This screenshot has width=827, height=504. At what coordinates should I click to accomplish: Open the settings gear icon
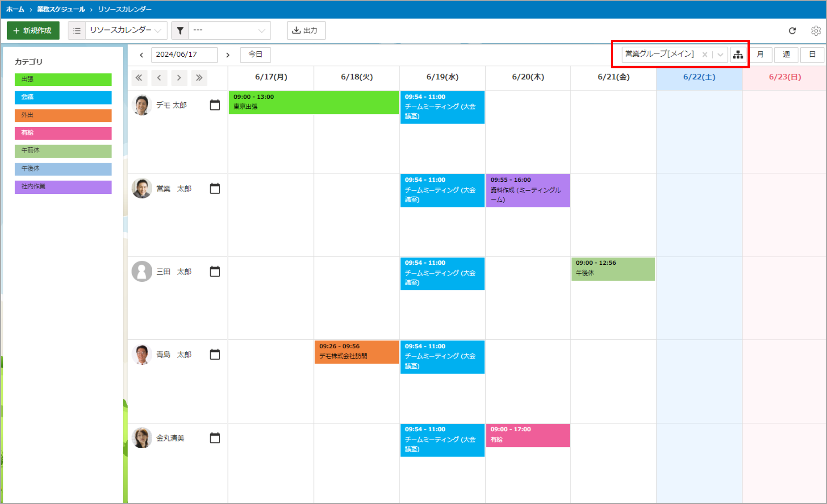(816, 31)
